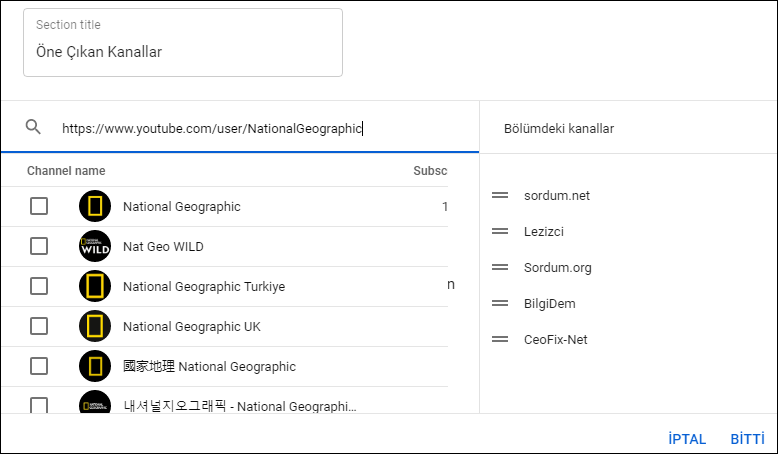Click the National Geographic Turkiye avatar
This screenshot has height=454, width=778.
click(95, 286)
